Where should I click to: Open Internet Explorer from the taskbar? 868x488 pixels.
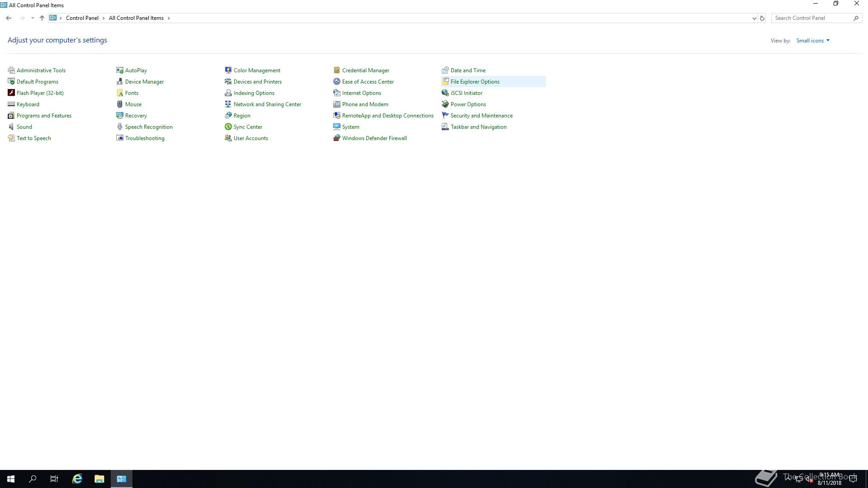point(77,479)
